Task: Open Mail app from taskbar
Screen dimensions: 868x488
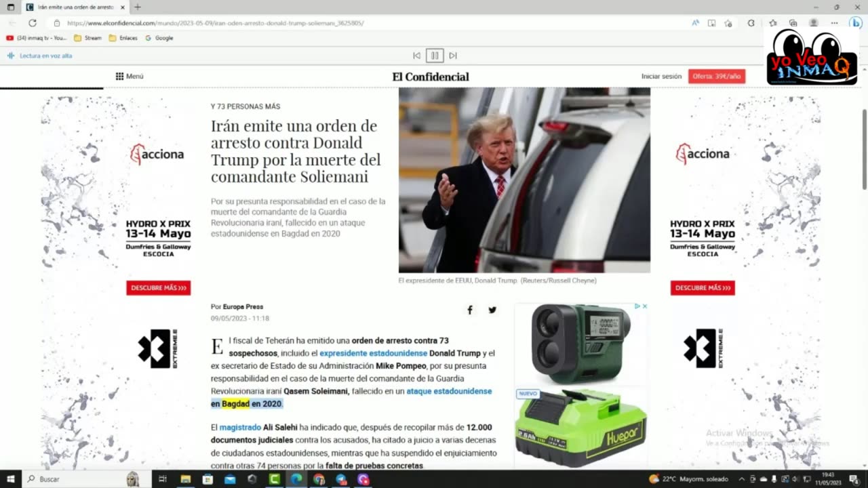Action: (230, 479)
